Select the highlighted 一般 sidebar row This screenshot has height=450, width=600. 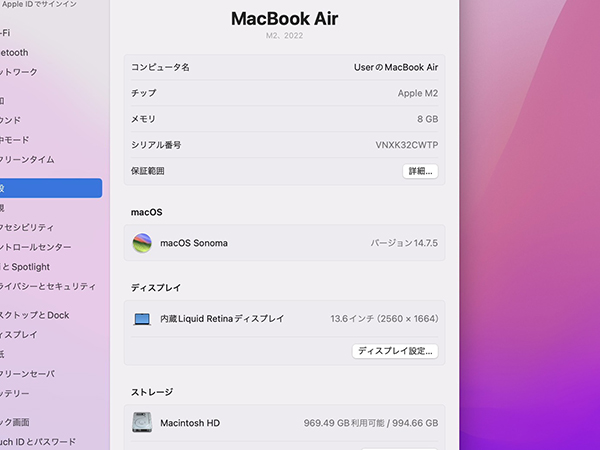tap(51, 188)
